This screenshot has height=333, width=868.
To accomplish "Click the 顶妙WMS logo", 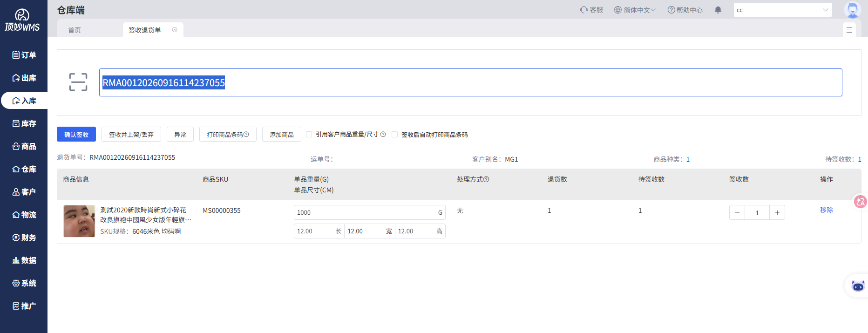I will point(22,20).
